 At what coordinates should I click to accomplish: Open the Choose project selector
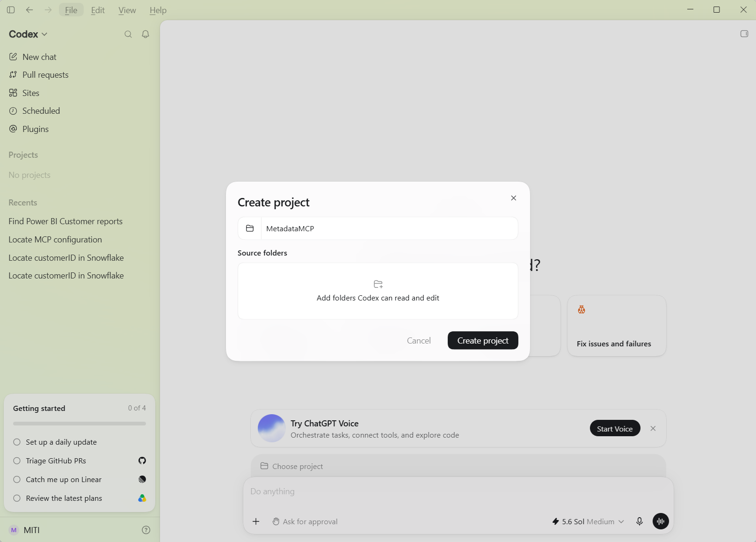tap(292, 466)
